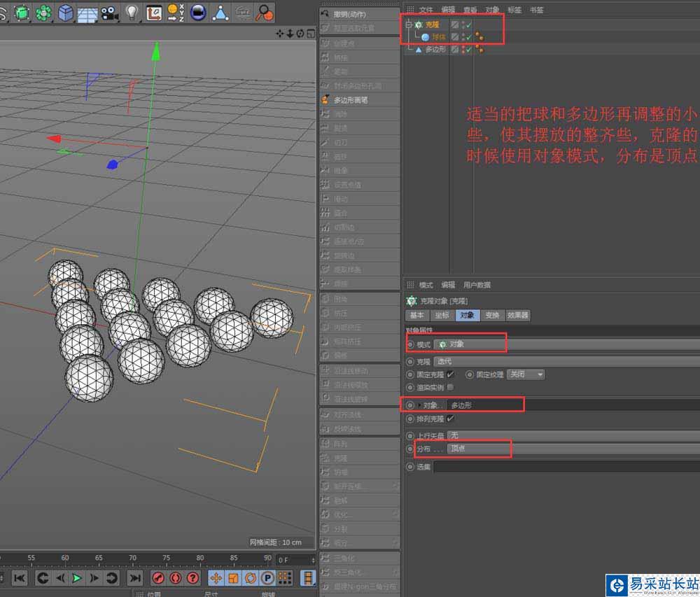This screenshot has width=700, height=597.
Task: Collapse the 克隆 tree node in object manager
Action: click(x=409, y=24)
